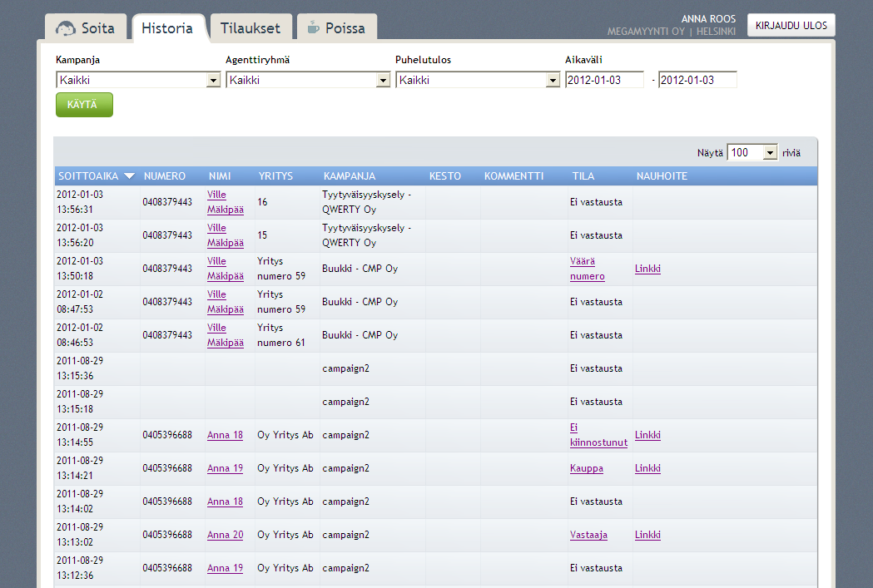This screenshot has height=588, width=873.
Task: Click the Aikaväli end date field
Action: click(x=697, y=80)
